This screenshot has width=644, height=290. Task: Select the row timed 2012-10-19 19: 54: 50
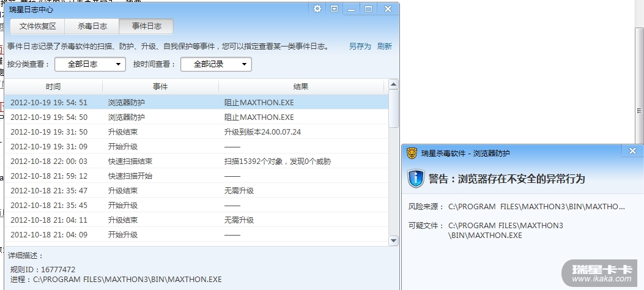tap(196, 117)
